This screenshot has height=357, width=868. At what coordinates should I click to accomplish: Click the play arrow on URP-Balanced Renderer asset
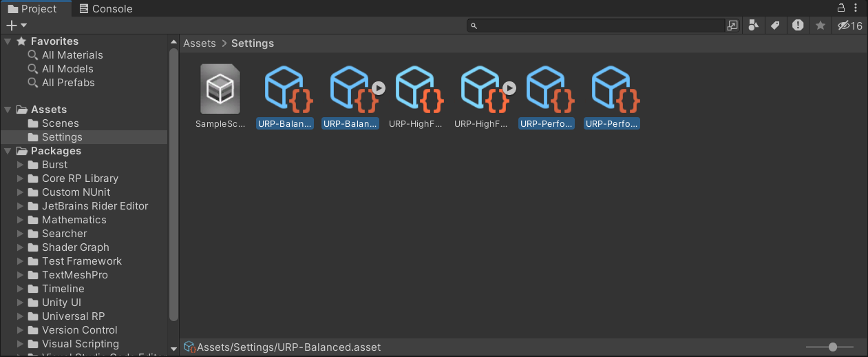click(x=379, y=88)
